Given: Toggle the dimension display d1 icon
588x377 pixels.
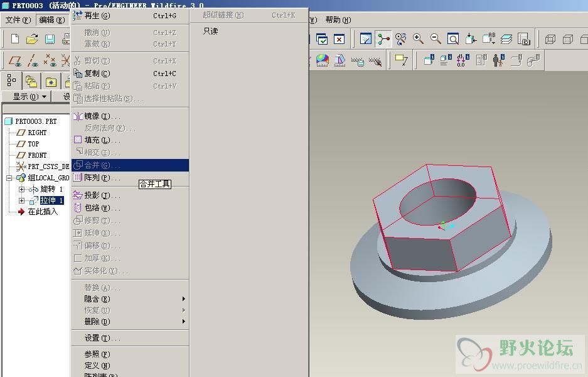Looking at the screenshot, I should pyautogui.click(x=462, y=60).
